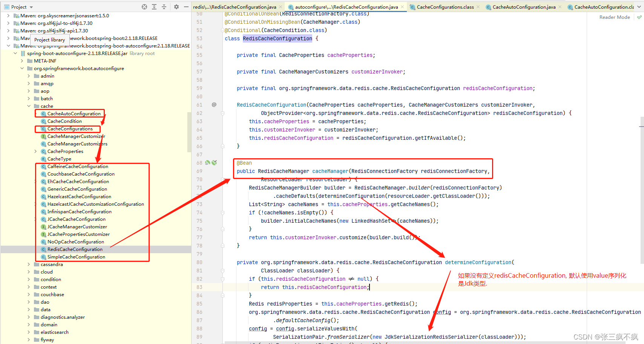Expand Maven org.slf4j:jul-to-slf4j library
This screenshot has height=344, width=644.
point(8,23)
